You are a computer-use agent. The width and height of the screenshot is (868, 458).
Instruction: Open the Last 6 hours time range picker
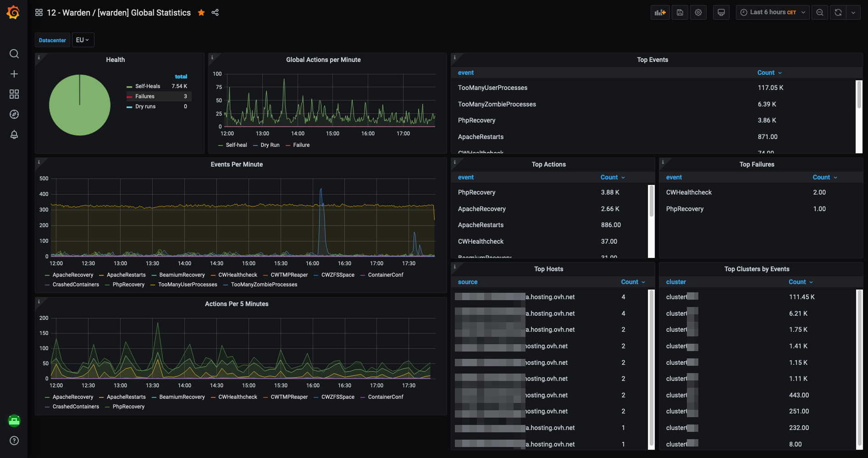pos(772,12)
